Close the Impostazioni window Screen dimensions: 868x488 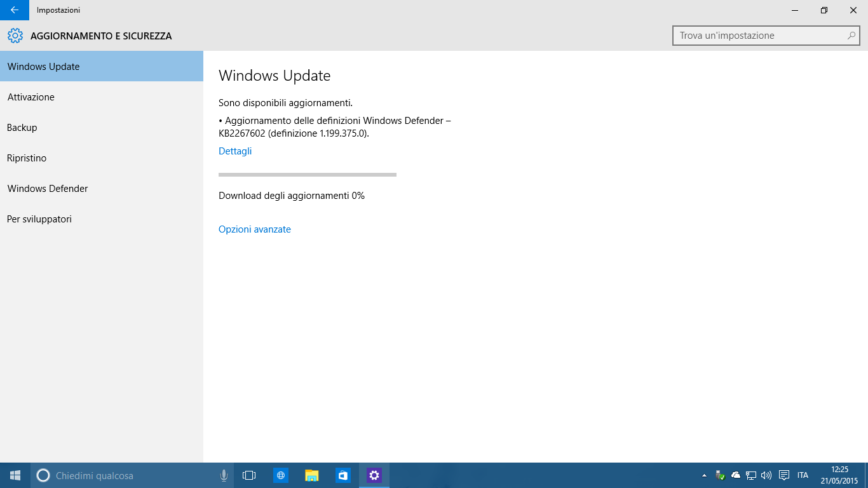853,10
